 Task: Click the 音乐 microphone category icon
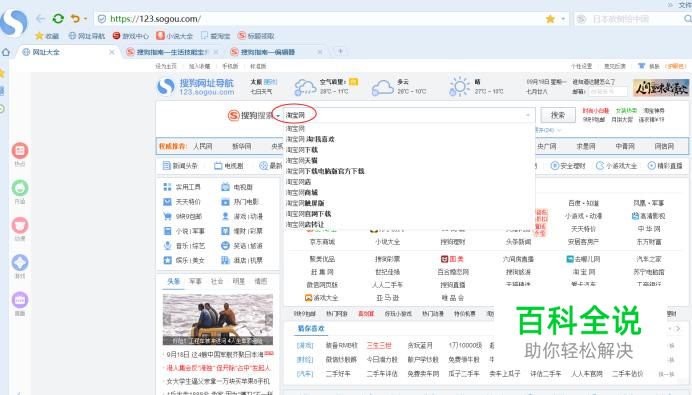click(x=167, y=245)
